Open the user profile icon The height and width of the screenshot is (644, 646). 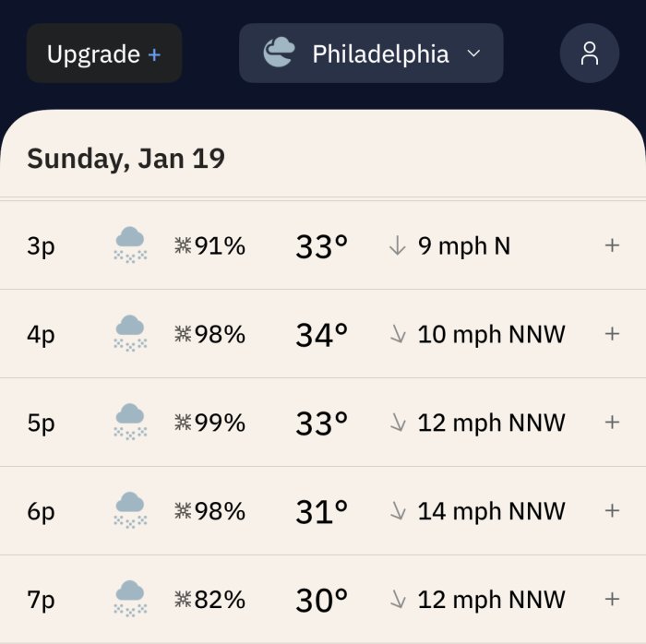click(x=589, y=54)
